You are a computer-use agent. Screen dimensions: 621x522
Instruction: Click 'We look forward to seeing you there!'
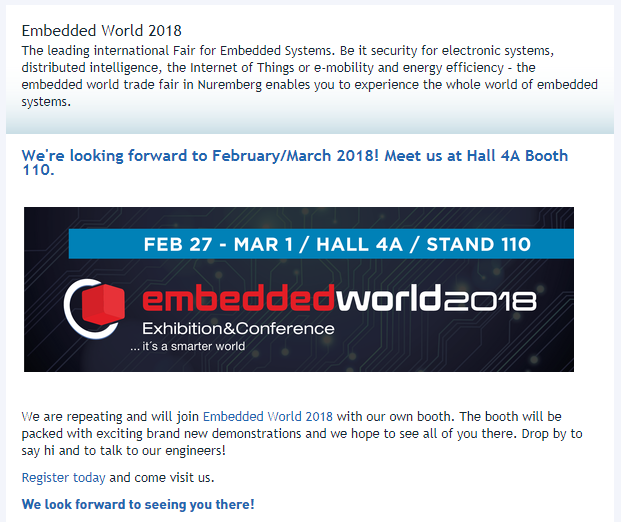click(x=138, y=504)
